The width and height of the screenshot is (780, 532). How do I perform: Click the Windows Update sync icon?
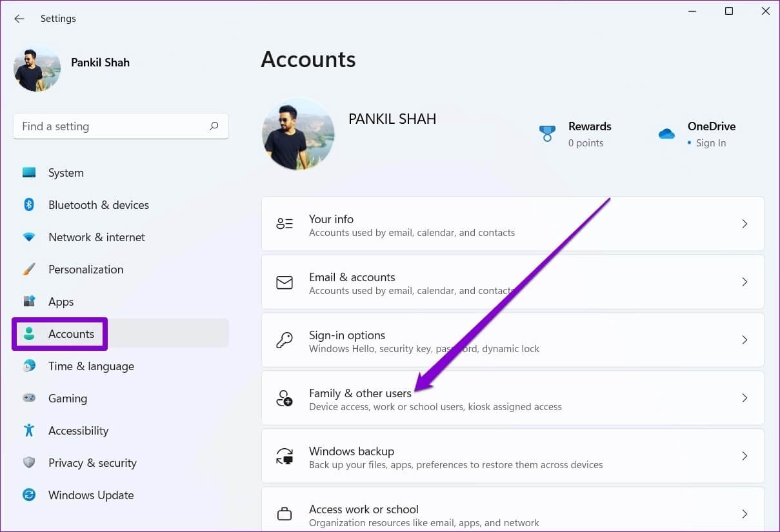pyautogui.click(x=29, y=495)
